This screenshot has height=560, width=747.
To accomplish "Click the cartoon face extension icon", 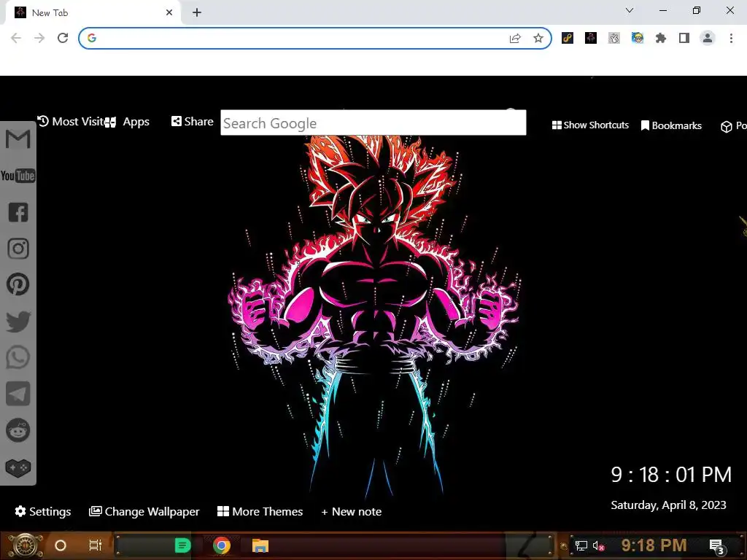I will pyautogui.click(x=638, y=38).
